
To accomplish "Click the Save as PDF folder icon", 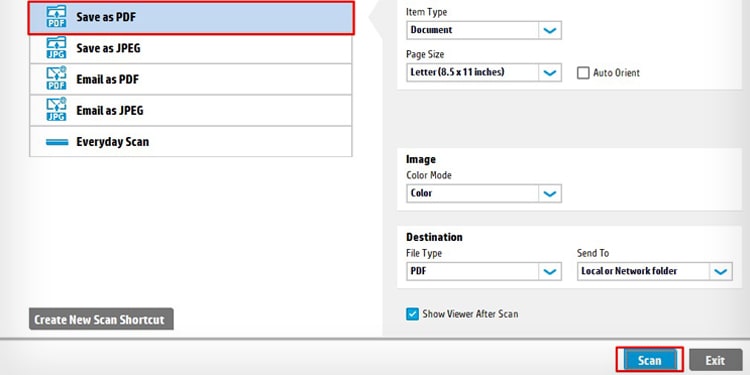I will point(56,17).
